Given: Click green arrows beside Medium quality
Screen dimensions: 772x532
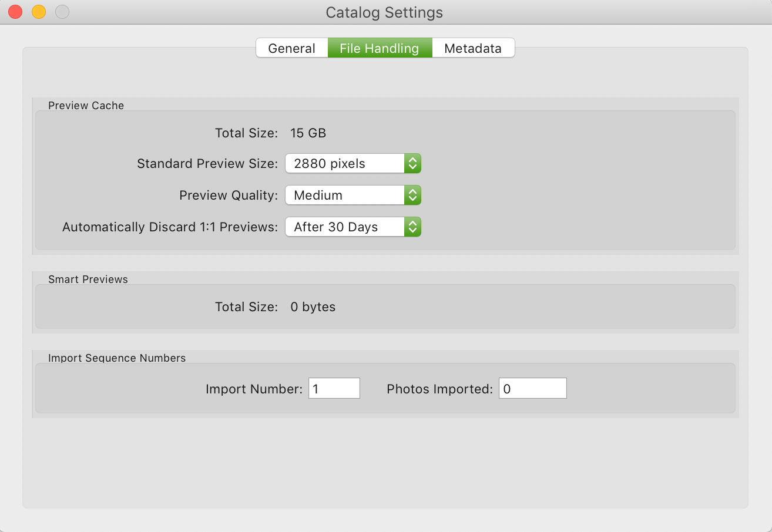Looking at the screenshot, I should pyautogui.click(x=413, y=196).
